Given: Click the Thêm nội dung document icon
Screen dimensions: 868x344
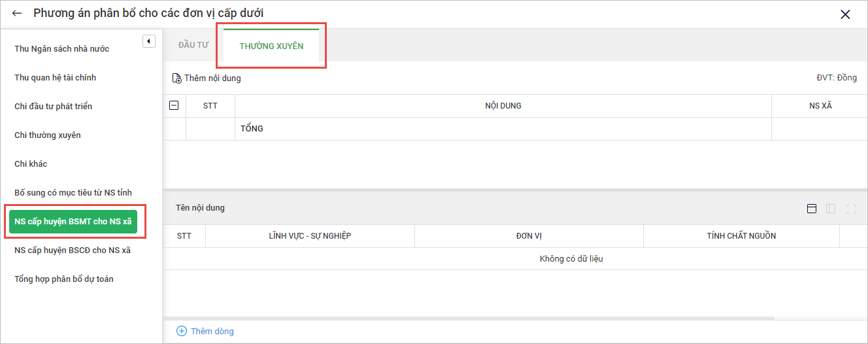Looking at the screenshot, I should coord(176,78).
